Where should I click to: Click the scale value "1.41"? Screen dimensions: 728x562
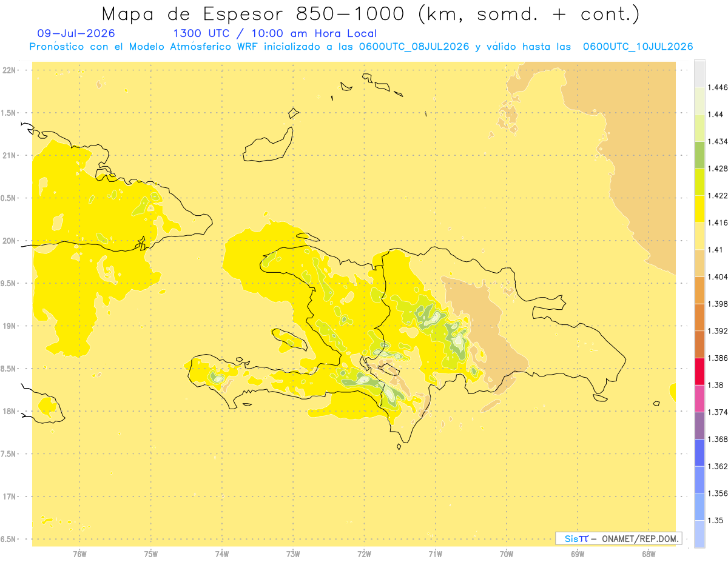715,250
